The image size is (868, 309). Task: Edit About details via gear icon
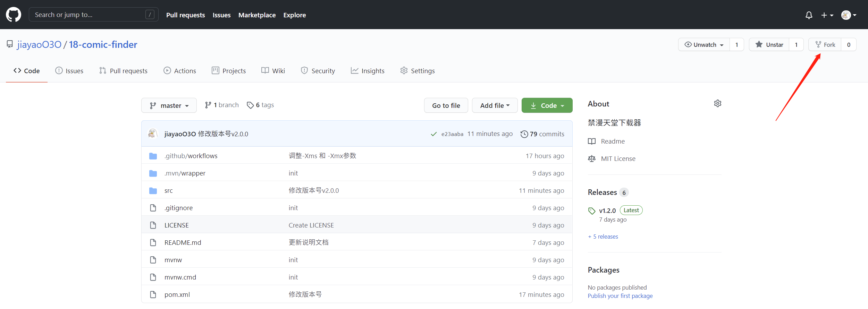(x=718, y=103)
